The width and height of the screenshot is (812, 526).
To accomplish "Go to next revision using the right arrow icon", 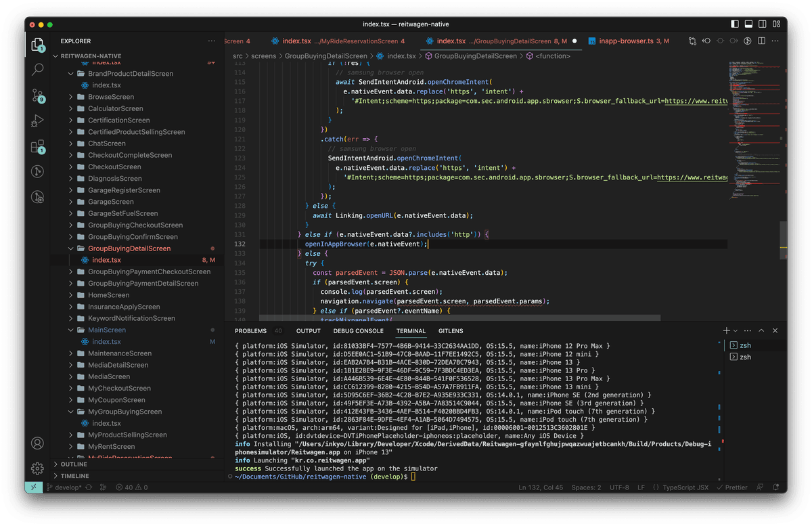I will (734, 41).
